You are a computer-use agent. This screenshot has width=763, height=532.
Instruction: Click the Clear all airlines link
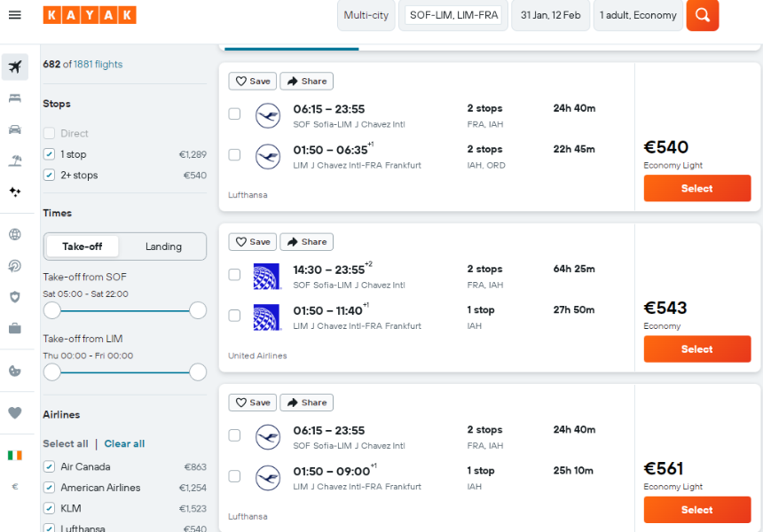[124, 444]
